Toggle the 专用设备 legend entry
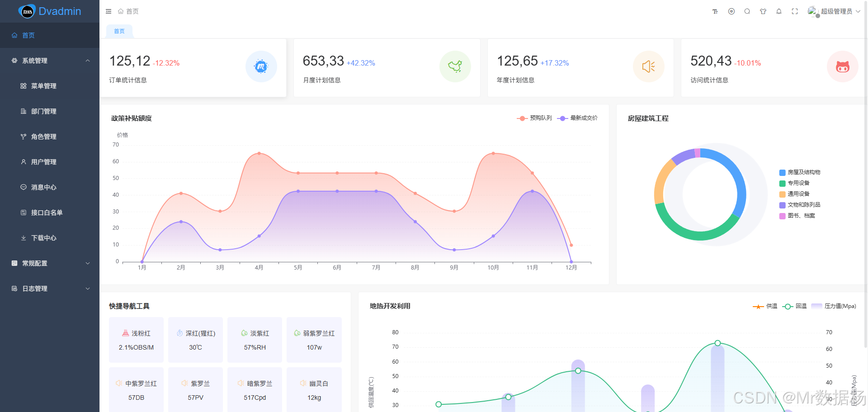This screenshot has width=868, height=412. click(x=794, y=183)
